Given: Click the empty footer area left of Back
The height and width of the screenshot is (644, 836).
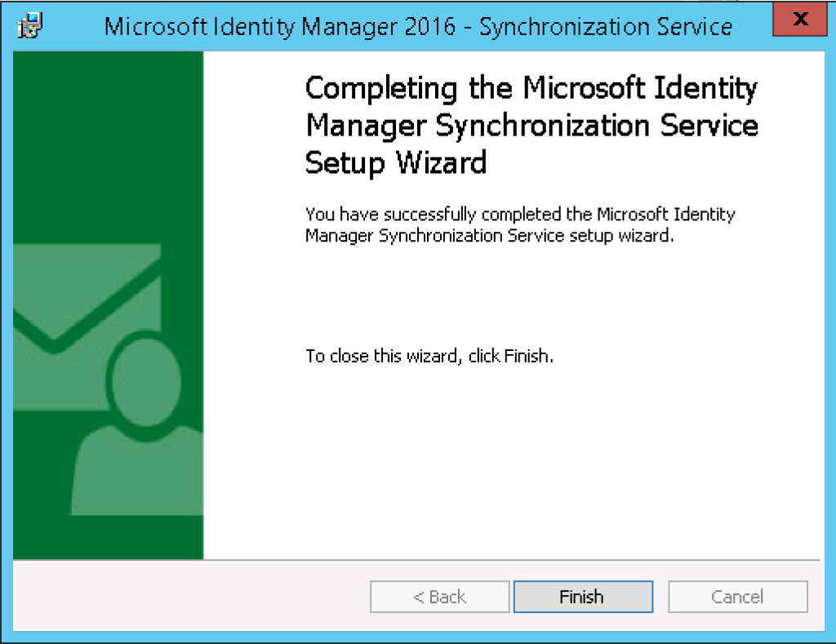Looking at the screenshot, I should (188, 597).
